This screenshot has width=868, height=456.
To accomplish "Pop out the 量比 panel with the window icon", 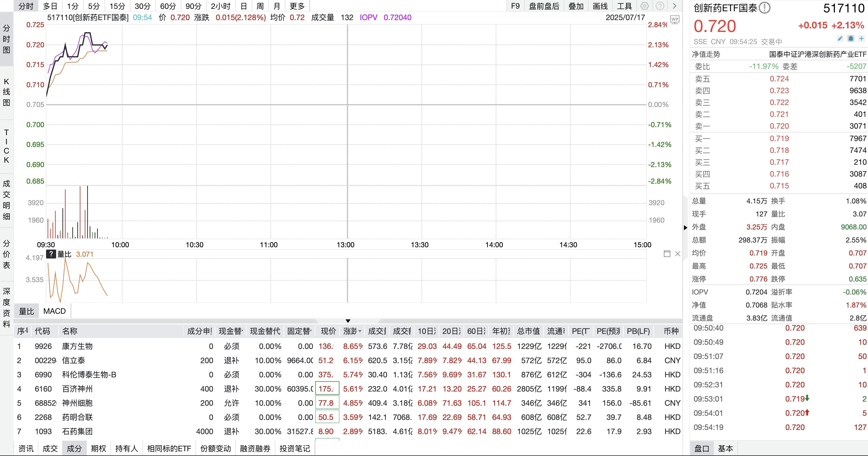I will [x=667, y=254].
